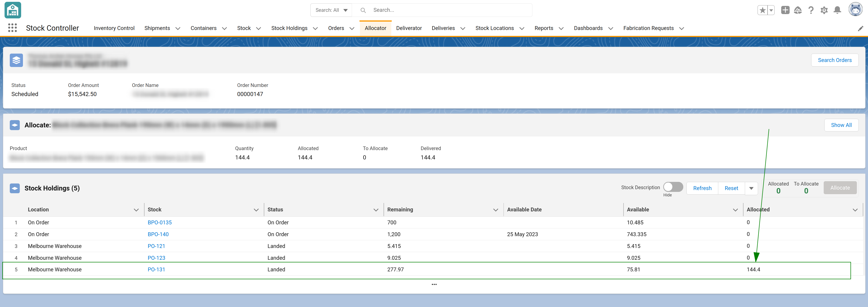Expand the Stock tab menu chevron
The height and width of the screenshot is (307, 868).
tap(258, 29)
